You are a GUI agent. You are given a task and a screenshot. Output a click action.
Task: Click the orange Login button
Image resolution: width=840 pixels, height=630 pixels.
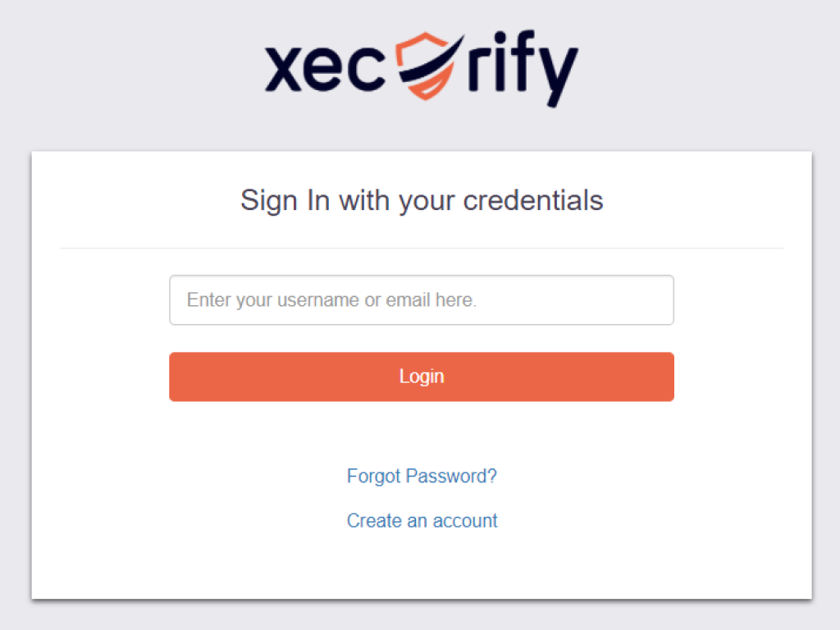point(422,377)
